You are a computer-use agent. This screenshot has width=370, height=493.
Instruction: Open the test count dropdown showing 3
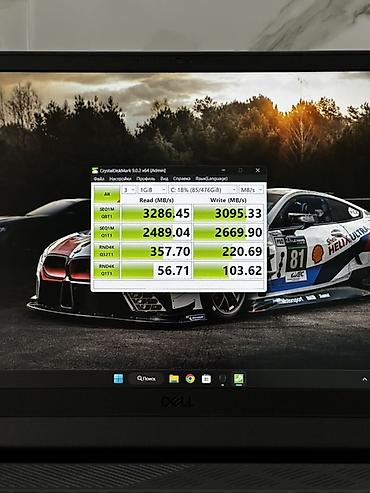(x=129, y=190)
